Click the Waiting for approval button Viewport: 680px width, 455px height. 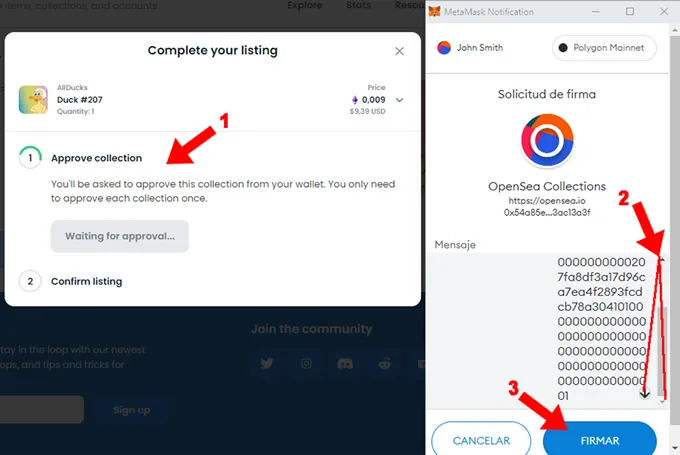120,236
